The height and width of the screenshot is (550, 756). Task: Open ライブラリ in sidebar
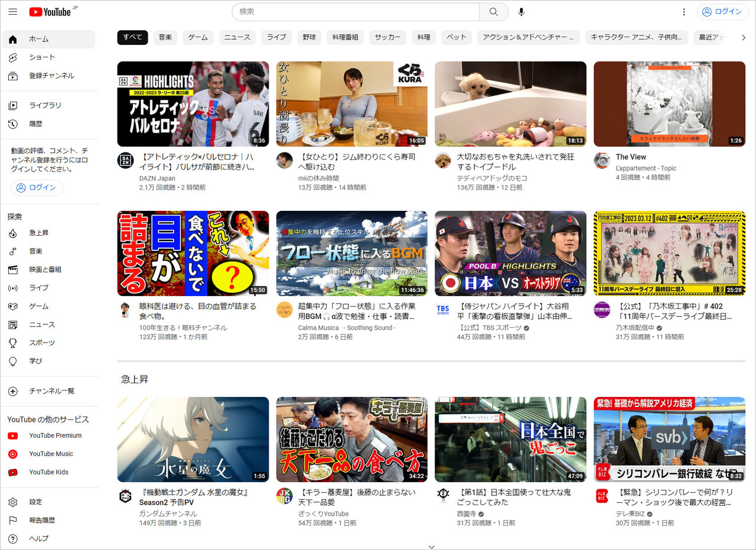coord(48,105)
